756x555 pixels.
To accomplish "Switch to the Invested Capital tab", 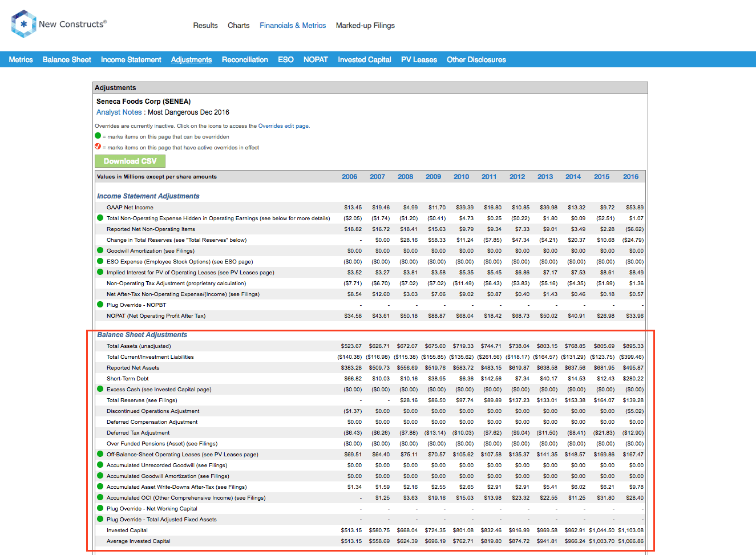I will tap(365, 60).
